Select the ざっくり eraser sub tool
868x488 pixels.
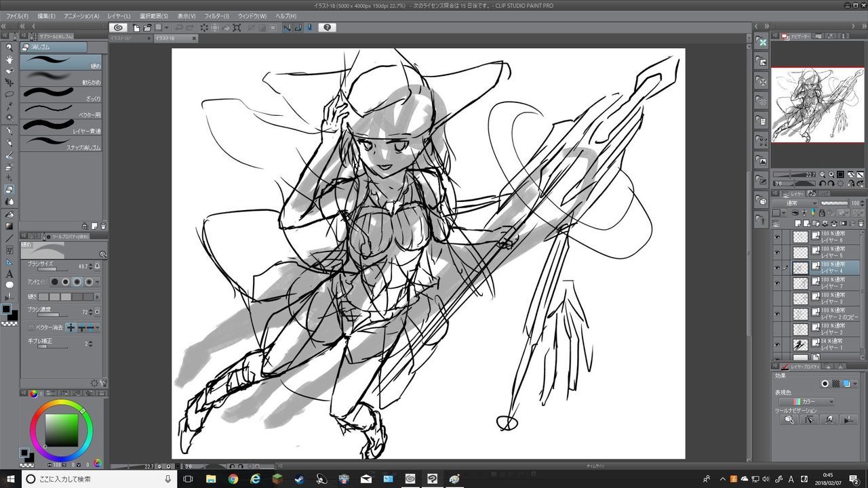point(61,93)
